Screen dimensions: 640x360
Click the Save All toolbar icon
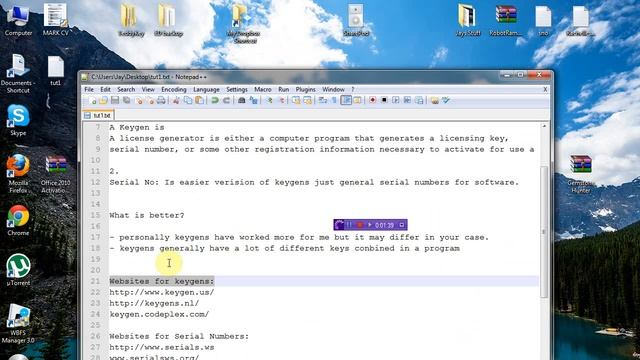126,100
